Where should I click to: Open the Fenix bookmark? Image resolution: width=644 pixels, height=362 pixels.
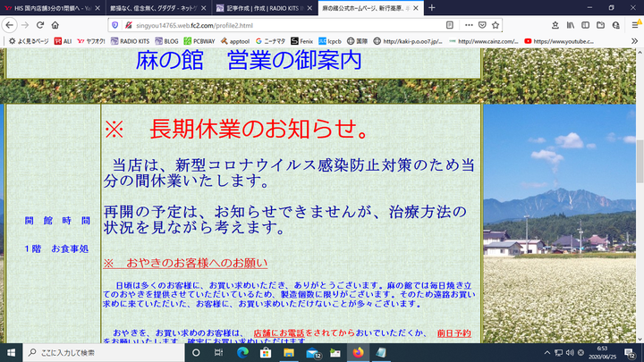(302, 41)
